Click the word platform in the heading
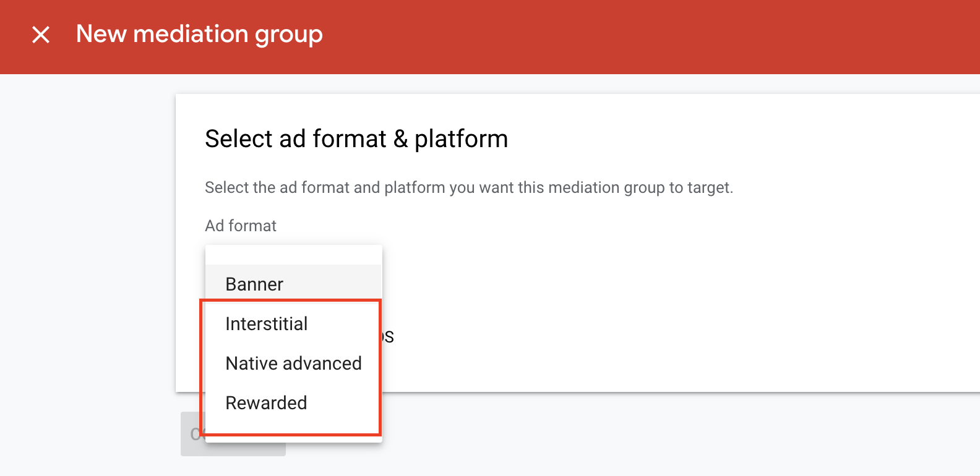This screenshot has height=476, width=980. coord(461,140)
